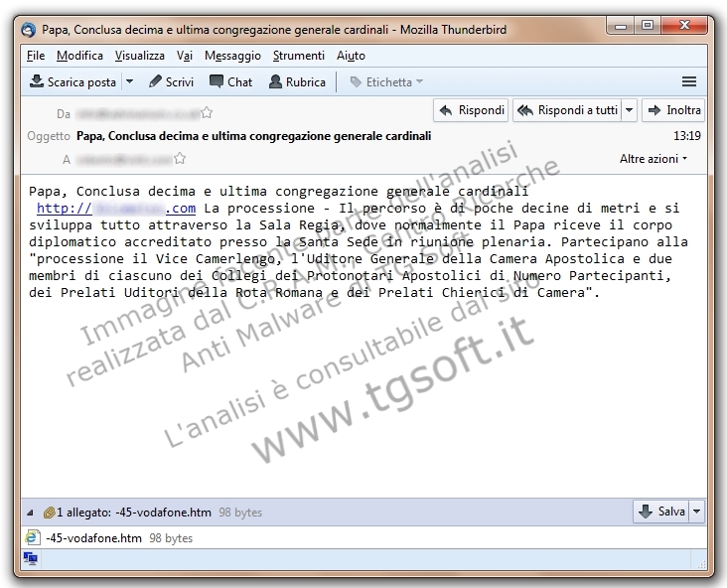Collapse the attachment pane triangle
This screenshot has height=588, width=727.
(30, 513)
